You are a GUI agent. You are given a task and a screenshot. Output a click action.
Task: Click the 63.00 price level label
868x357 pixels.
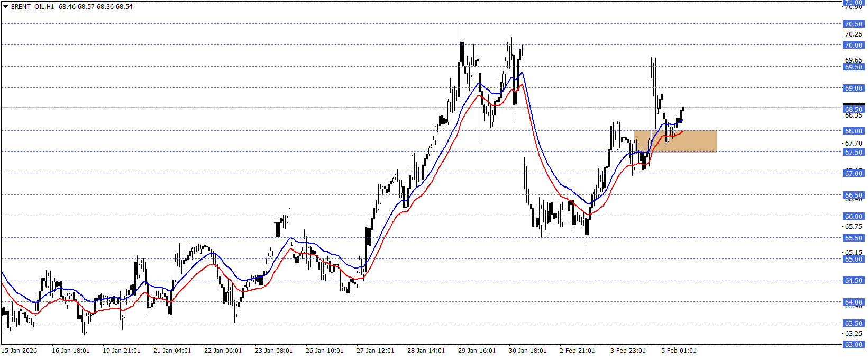[853, 344]
